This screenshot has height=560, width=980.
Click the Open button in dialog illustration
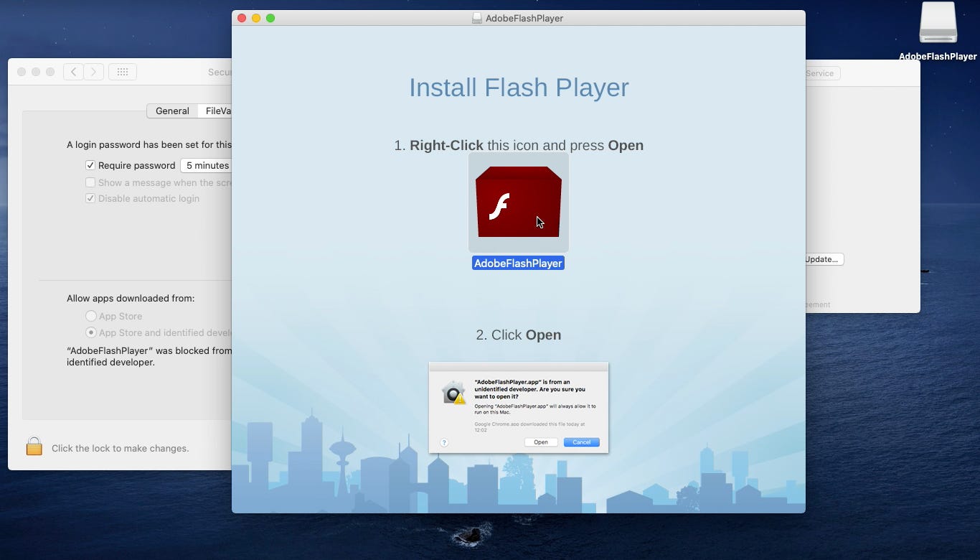coord(541,442)
